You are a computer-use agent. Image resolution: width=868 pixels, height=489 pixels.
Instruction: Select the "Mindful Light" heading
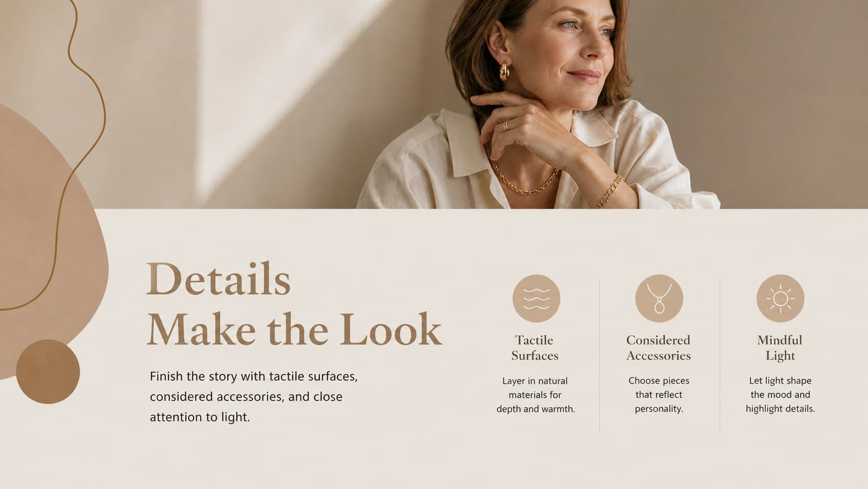[780, 348]
